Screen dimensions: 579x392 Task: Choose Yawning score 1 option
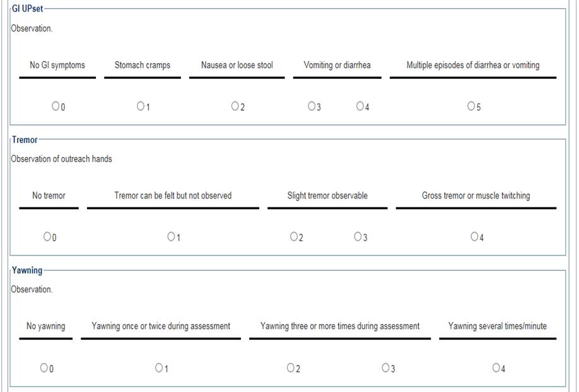(159, 368)
